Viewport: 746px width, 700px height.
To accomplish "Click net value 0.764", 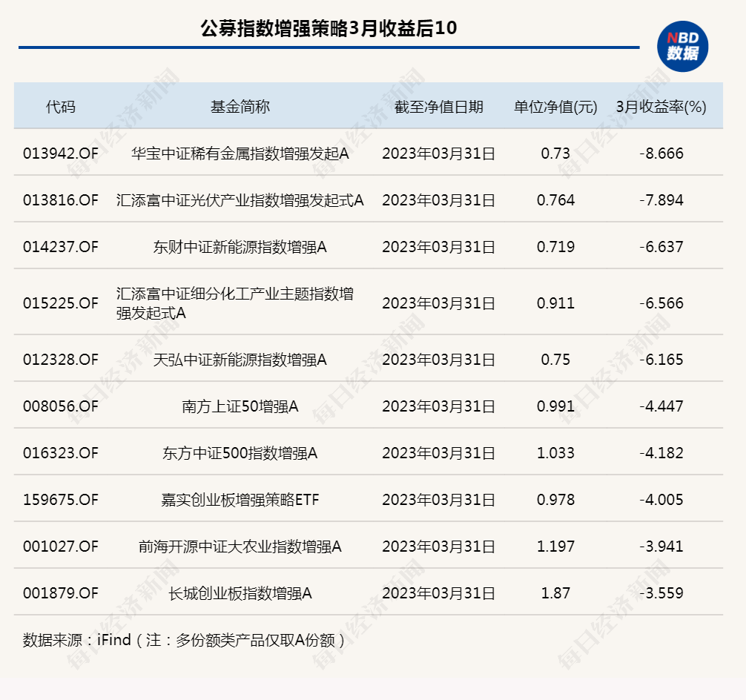I will [x=555, y=200].
